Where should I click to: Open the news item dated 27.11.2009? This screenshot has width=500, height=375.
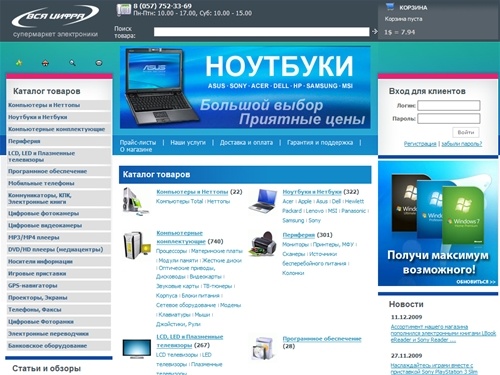click(x=434, y=368)
